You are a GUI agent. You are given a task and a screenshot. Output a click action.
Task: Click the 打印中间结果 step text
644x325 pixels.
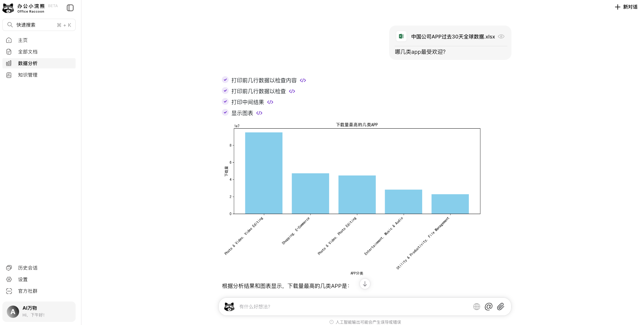248,102
